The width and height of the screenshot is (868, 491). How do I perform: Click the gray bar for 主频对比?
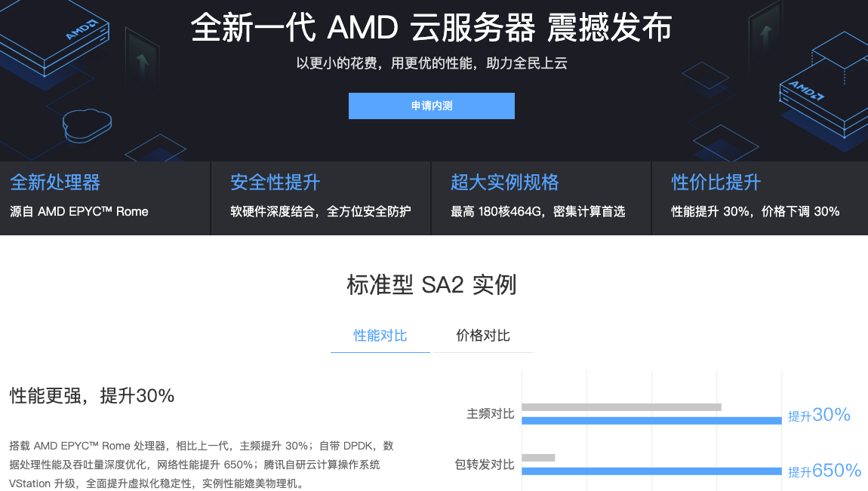(621, 407)
